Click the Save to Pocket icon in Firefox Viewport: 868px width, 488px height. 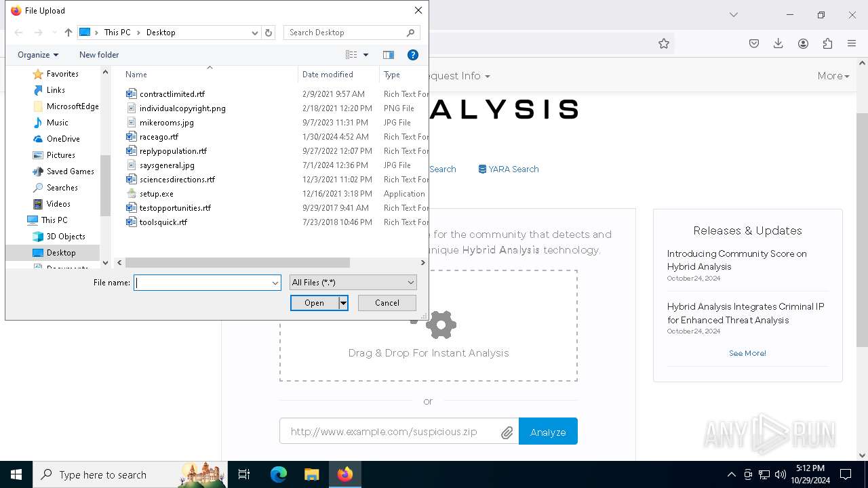click(x=754, y=43)
